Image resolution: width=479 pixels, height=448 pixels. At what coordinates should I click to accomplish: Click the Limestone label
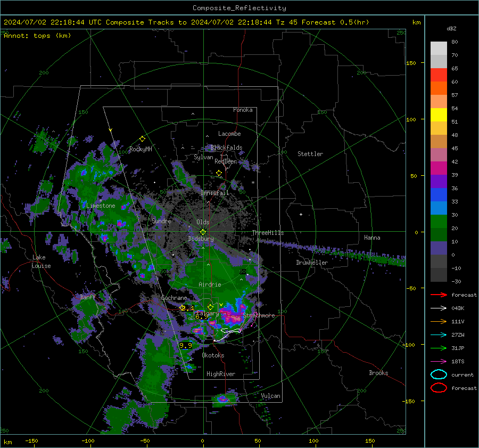point(101,206)
